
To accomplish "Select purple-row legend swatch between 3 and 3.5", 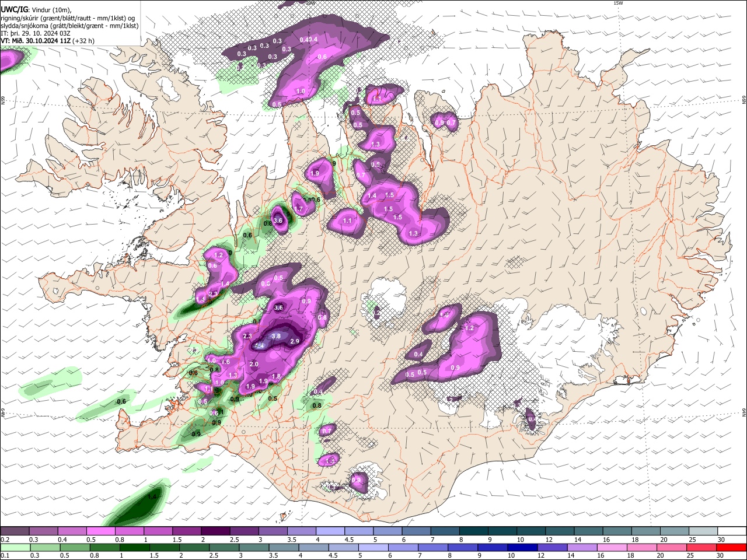I will coord(273,531).
